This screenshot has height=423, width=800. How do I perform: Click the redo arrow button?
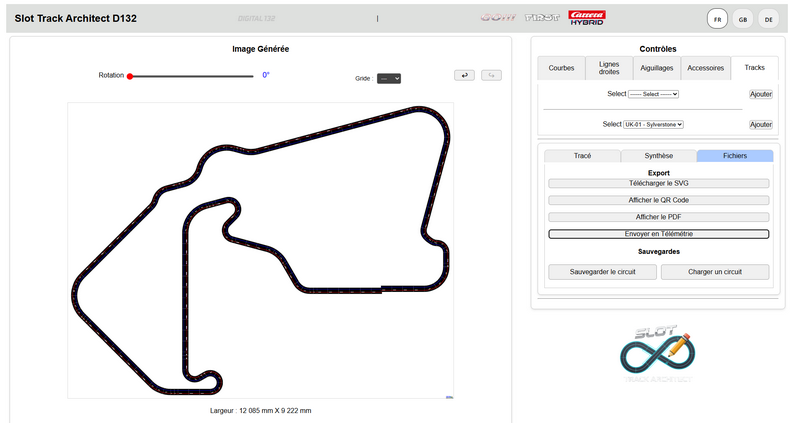pyautogui.click(x=491, y=75)
